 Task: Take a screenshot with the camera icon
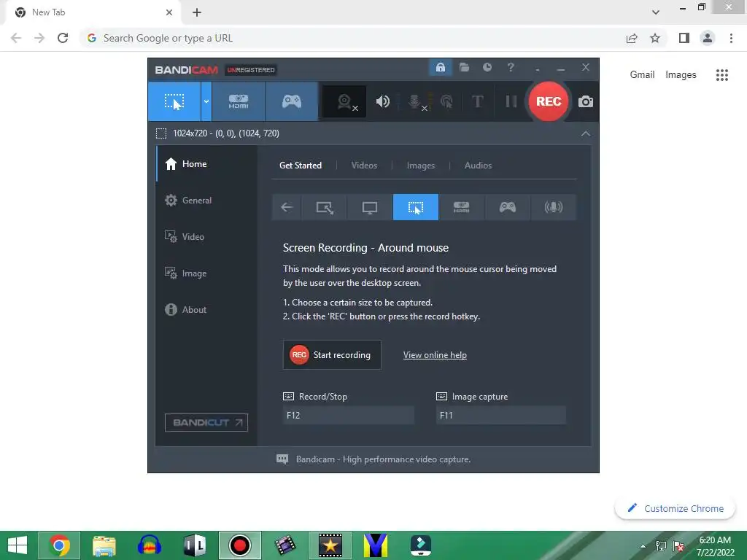pos(586,101)
